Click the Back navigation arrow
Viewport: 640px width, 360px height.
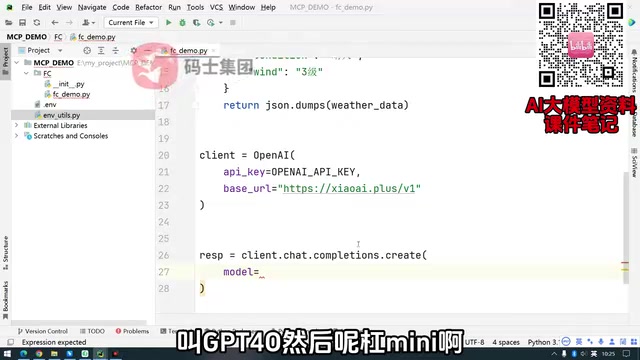55,22
